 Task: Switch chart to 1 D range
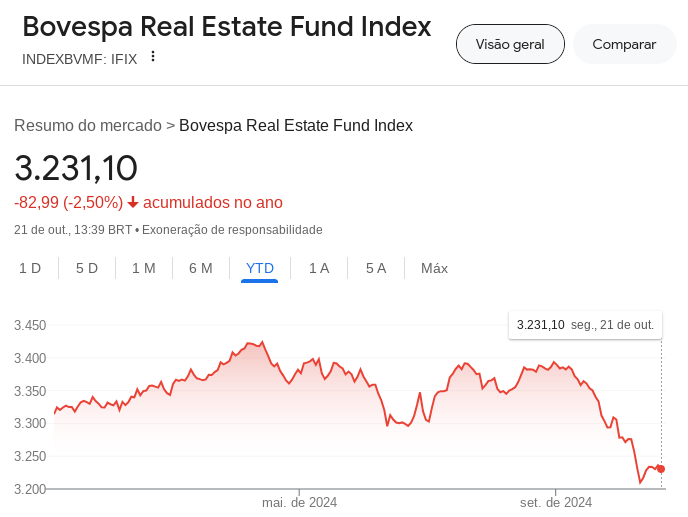click(x=30, y=268)
